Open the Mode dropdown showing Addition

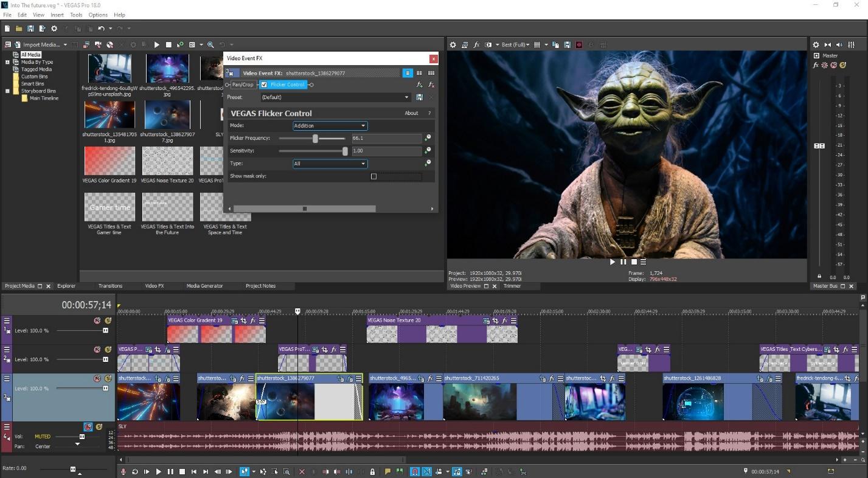pos(330,126)
